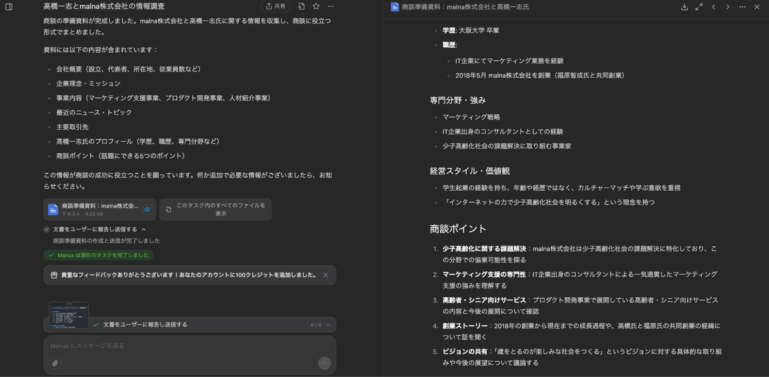Go to the previous file in preview
769x377 pixels.
(x=714, y=7)
